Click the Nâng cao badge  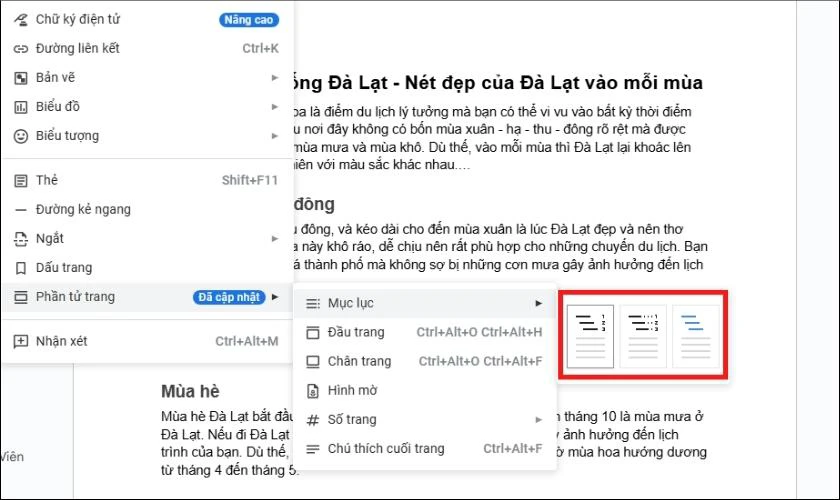pyautogui.click(x=249, y=20)
